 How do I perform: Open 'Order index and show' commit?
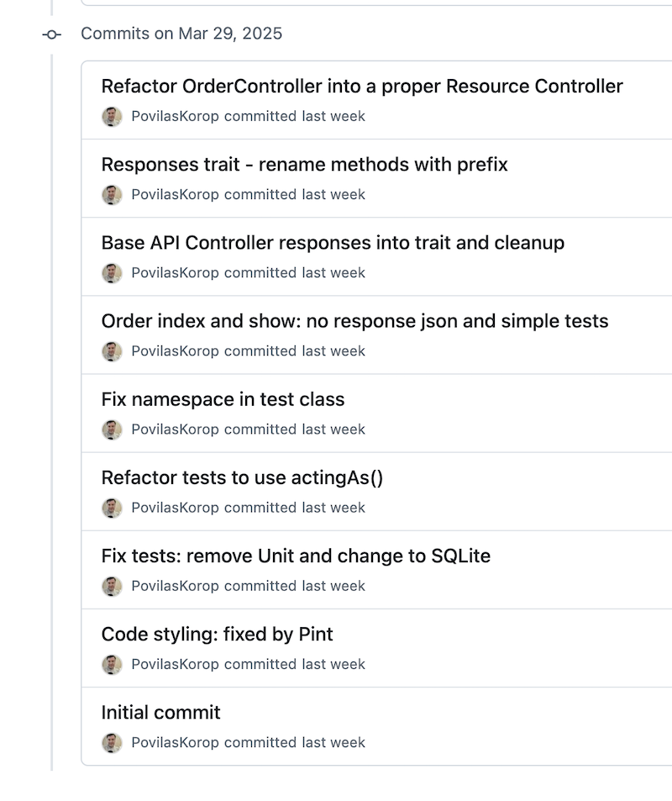click(354, 321)
